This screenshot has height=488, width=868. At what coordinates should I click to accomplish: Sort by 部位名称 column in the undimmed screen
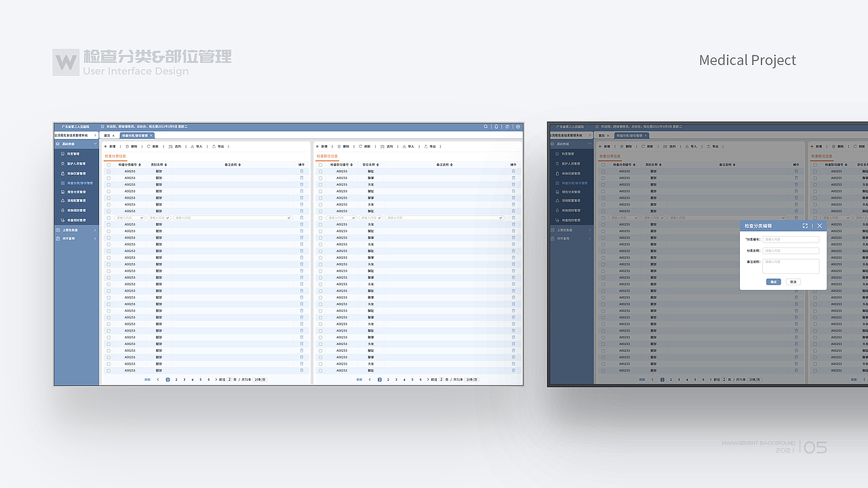pyautogui.click(x=378, y=165)
